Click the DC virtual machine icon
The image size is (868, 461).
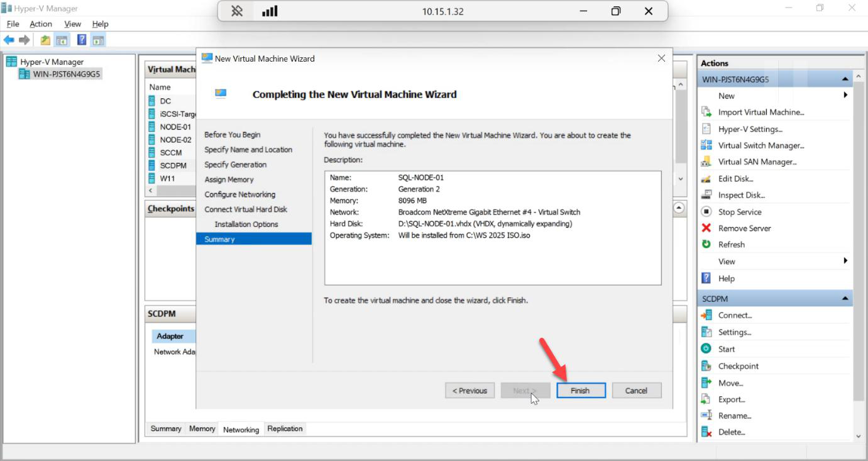(151, 101)
